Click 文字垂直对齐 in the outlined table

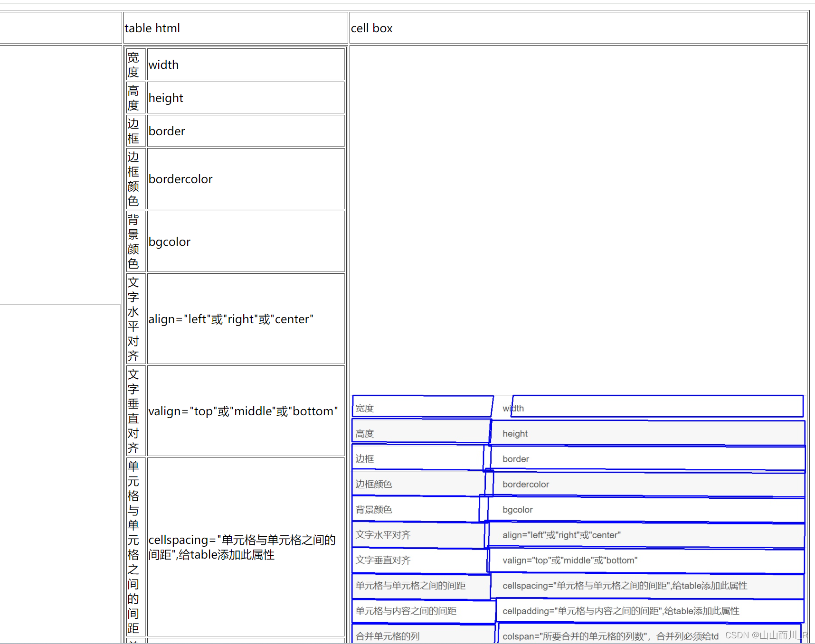coord(383,560)
